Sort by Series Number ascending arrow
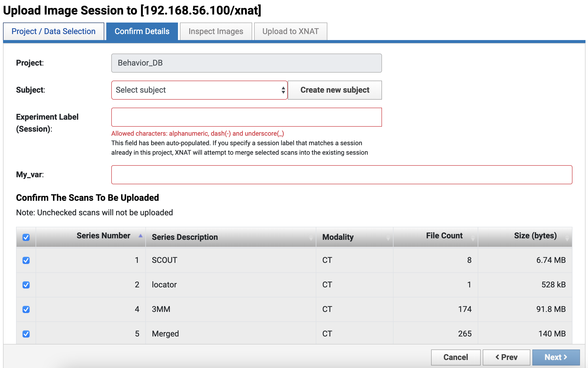This screenshot has width=588, height=368. pos(141,236)
